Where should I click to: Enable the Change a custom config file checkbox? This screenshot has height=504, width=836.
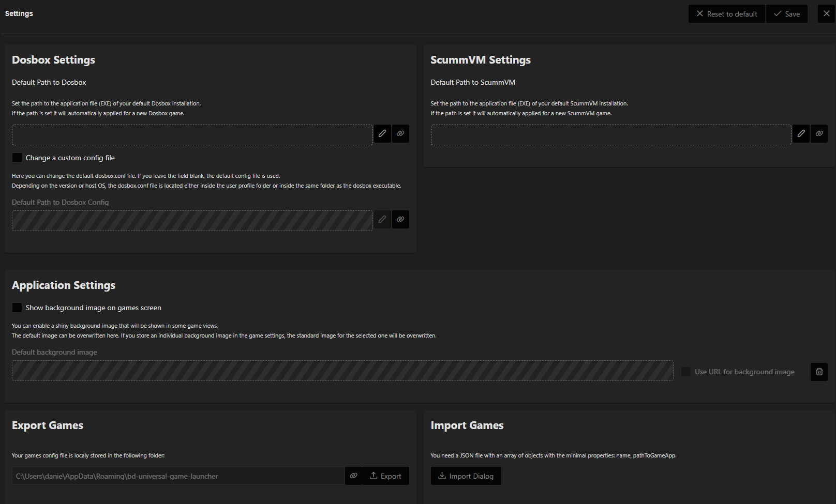click(x=17, y=157)
